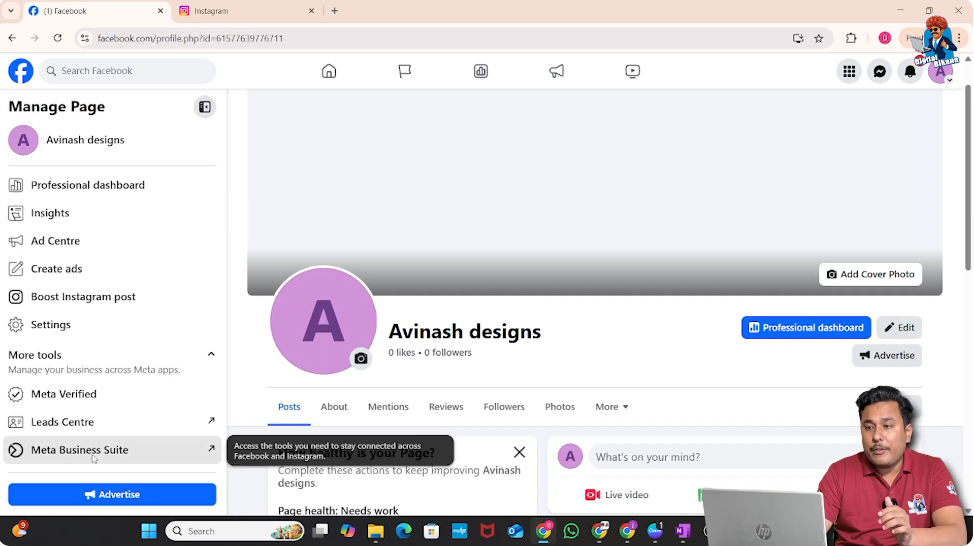The image size is (974, 546).
Task: Click the Facebook logo icon
Action: click(x=20, y=71)
